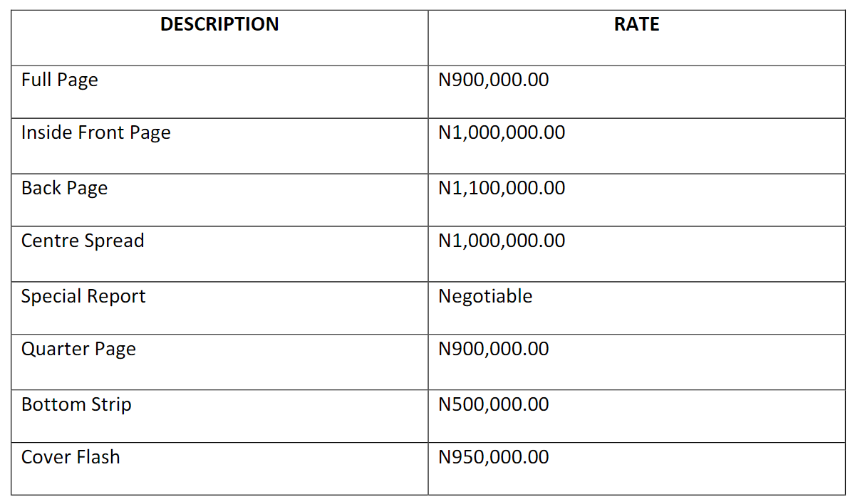Click the N1,100,000.00 rate value

click(502, 189)
